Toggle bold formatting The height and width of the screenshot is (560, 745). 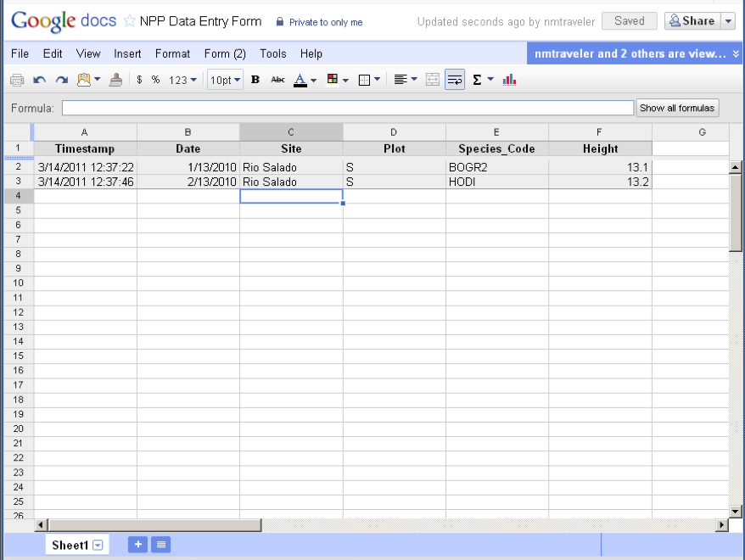255,80
